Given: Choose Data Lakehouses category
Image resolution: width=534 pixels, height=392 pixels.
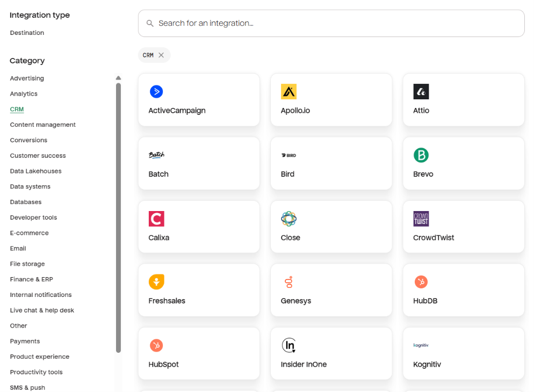Looking at the screenshot, I should click(x=36, y=171).
